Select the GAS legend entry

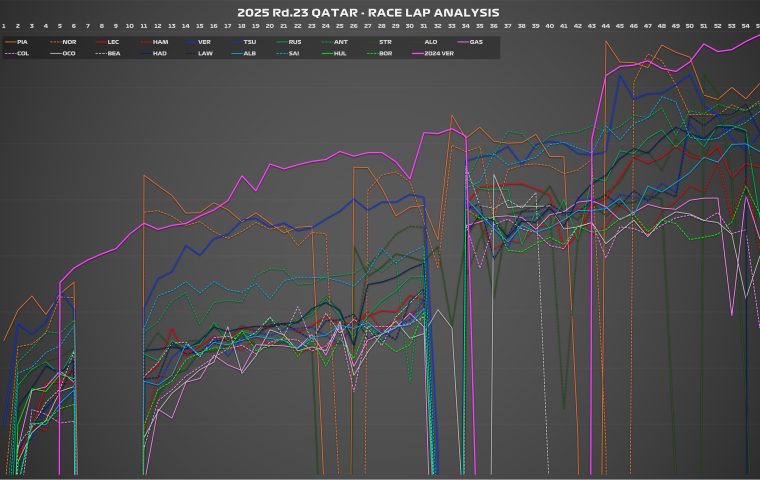476,42
